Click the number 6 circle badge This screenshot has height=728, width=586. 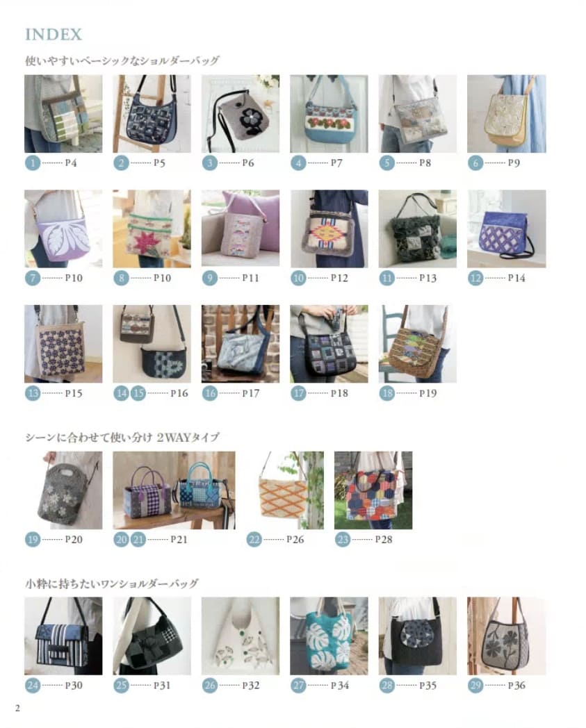(x=475, y=163)
